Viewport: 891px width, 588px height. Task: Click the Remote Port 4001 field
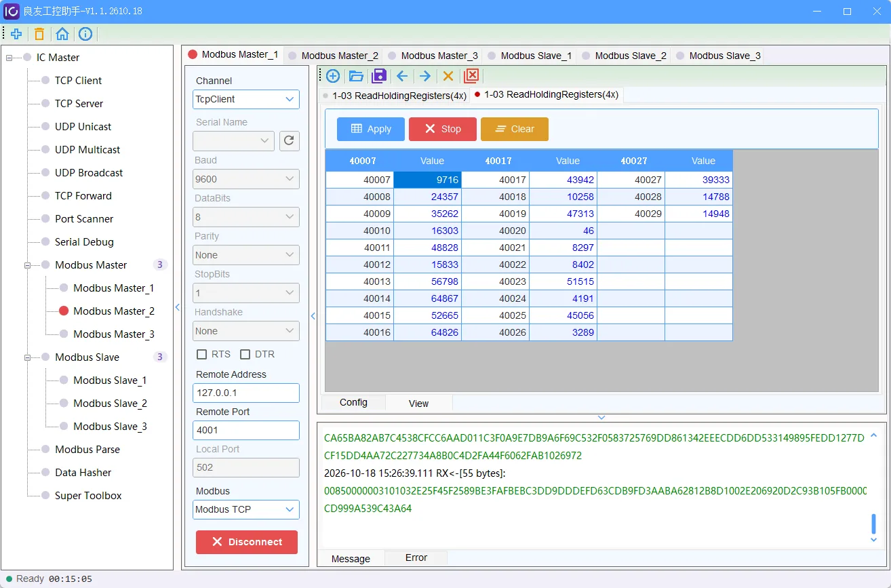click(246, 430)
